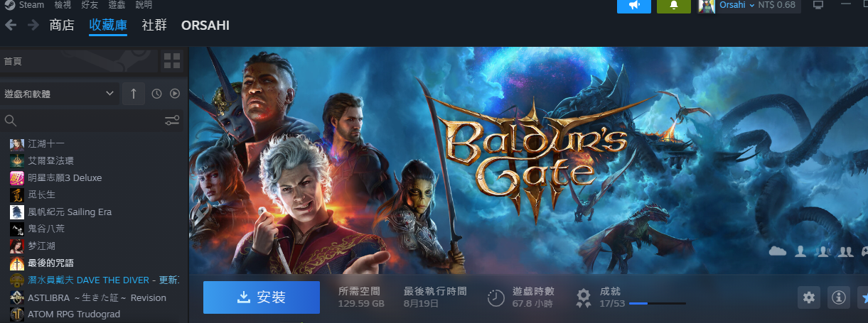Open game settings gear icon
The width and height of the screenshot is (868, 323).
tap(809, 297)
